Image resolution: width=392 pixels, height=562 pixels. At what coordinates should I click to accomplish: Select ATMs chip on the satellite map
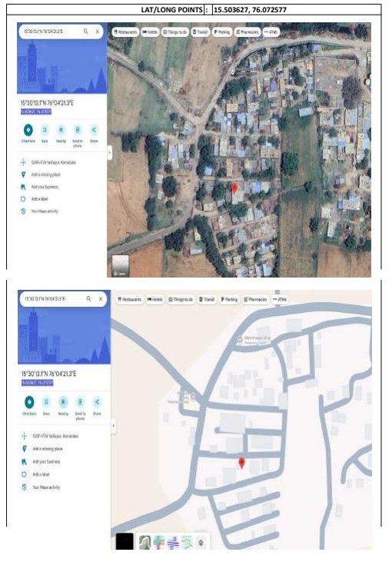[271, 32]
